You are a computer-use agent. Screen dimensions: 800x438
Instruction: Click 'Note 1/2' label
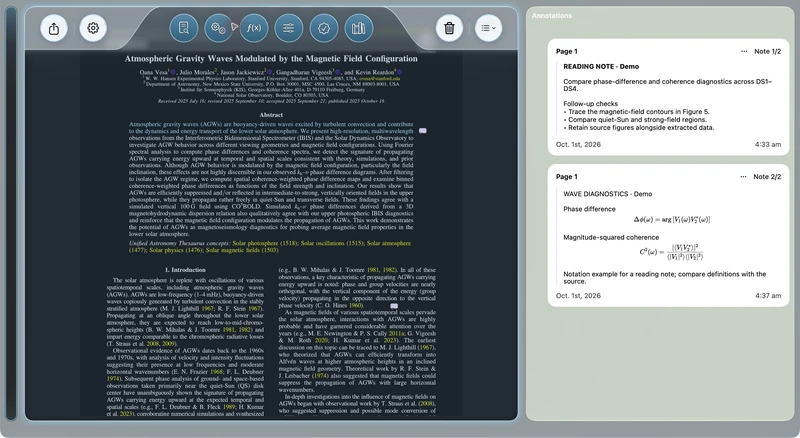(x=767, y=51)
